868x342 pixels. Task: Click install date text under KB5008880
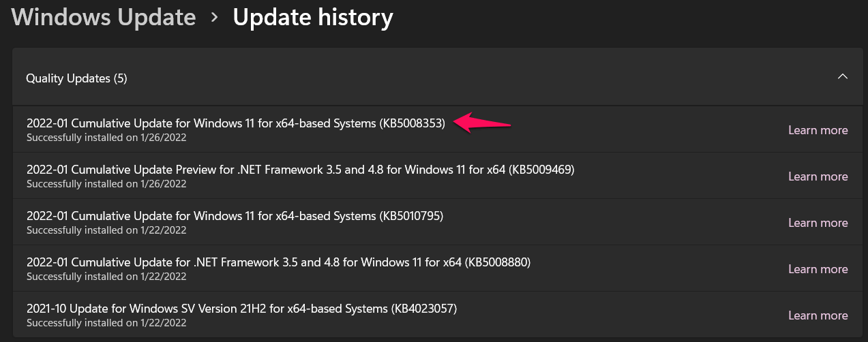pyautogui.click(x=106, y=277)
